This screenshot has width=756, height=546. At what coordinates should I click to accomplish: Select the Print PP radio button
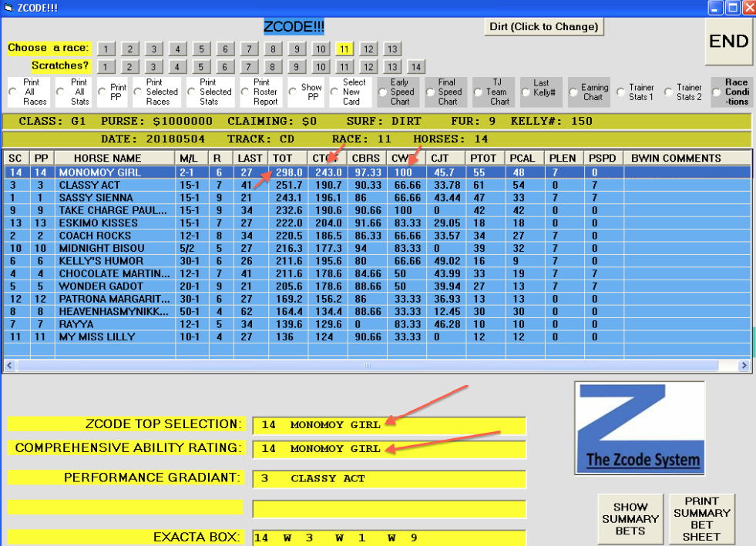(x=102, y=92)
